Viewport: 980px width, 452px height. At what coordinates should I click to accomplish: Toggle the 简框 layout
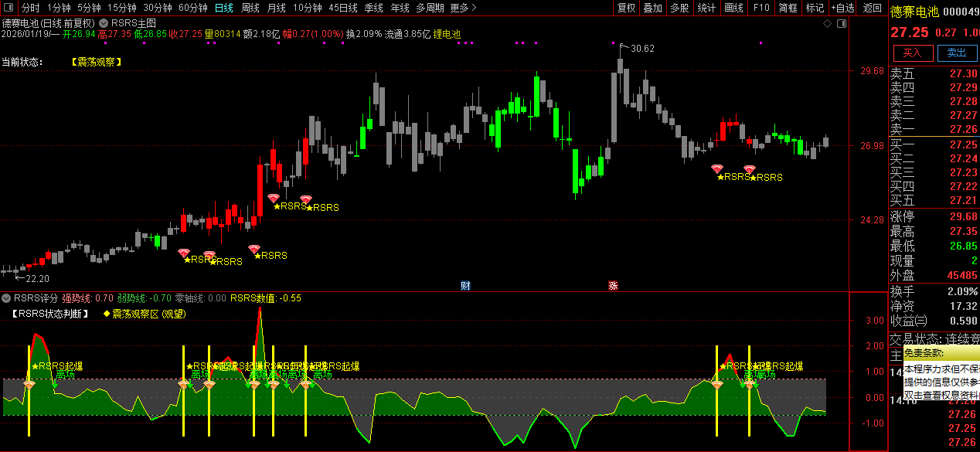(788, 8)
